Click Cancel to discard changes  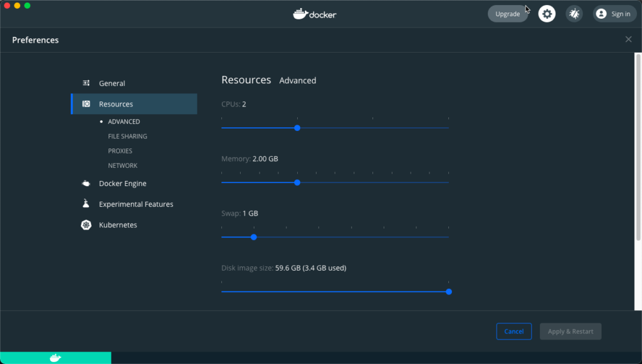pyautogui.click(x=514, y=331)
